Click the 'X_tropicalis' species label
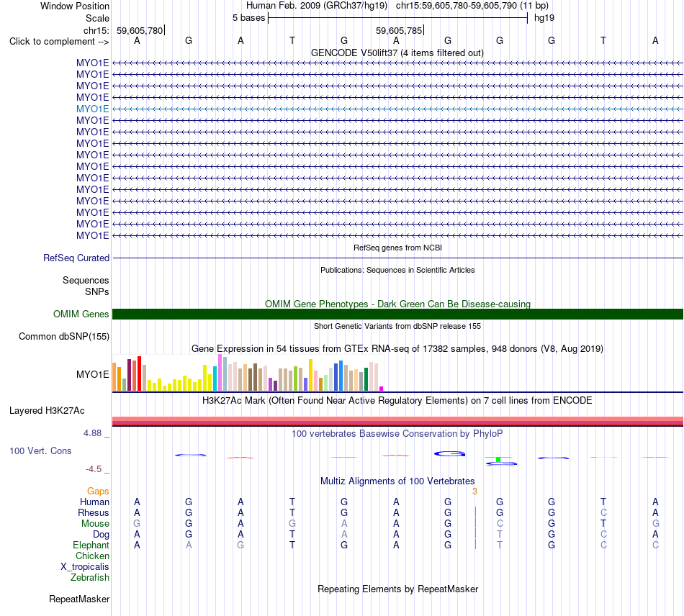 point(85,567)
